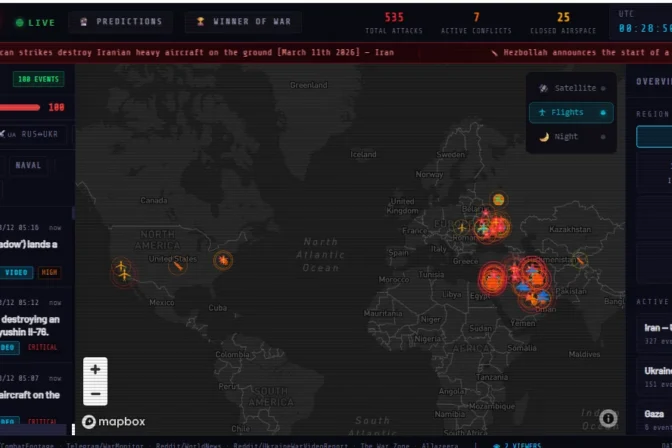Click The War Zone source in footer
Viewport: 672px width, 448px height.
pos(384,445)
